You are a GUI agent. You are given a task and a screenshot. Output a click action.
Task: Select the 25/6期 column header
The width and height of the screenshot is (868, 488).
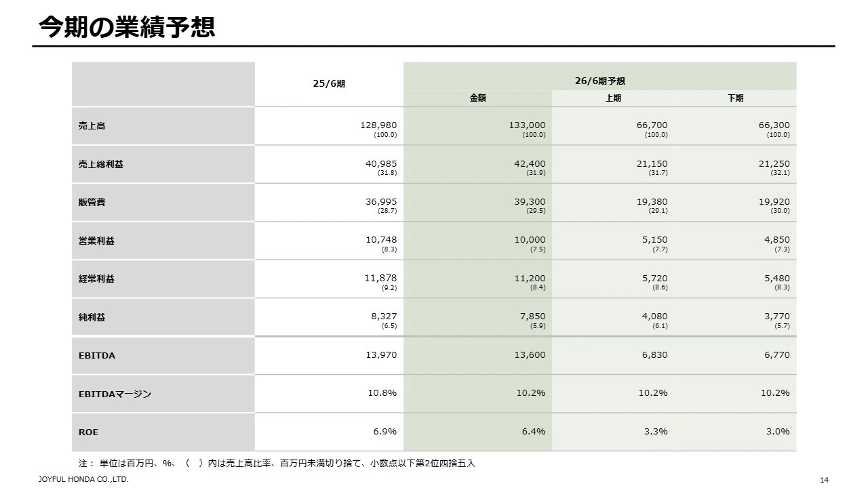coord(329,84)
